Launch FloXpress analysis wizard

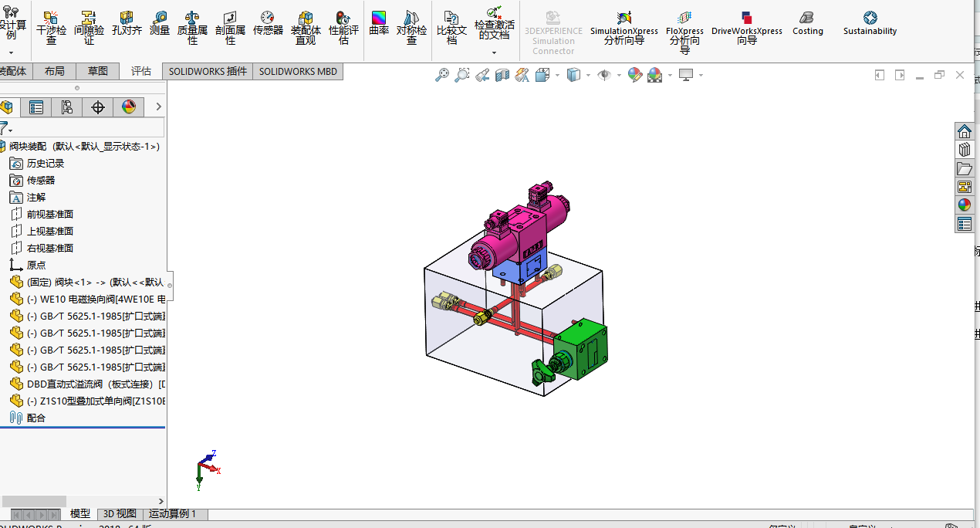pos(684,32)
